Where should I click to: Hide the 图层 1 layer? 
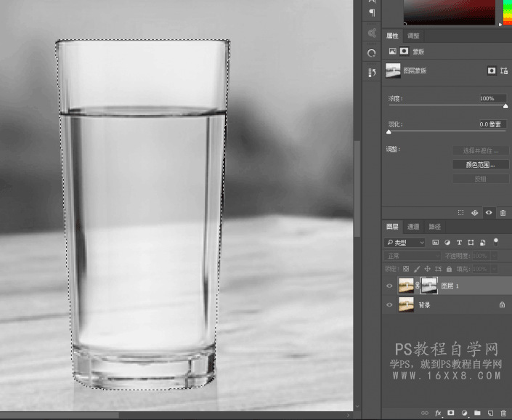(389, 286)
